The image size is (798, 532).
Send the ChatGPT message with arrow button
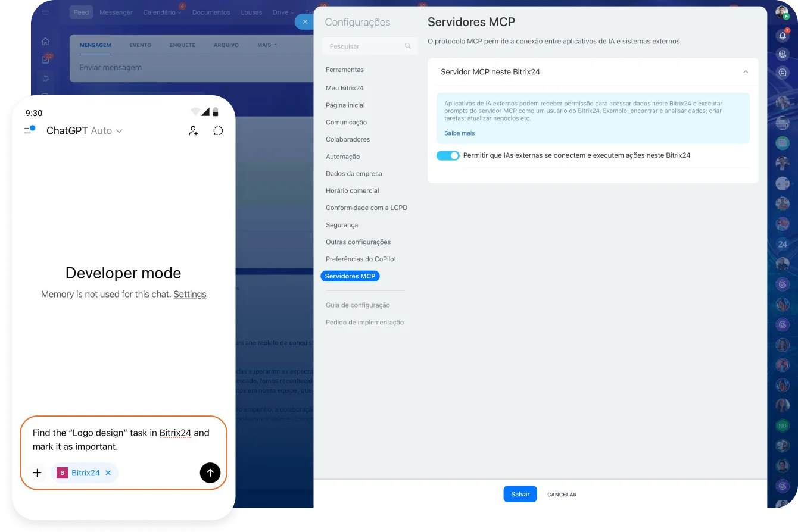click(x=210, y=473)
